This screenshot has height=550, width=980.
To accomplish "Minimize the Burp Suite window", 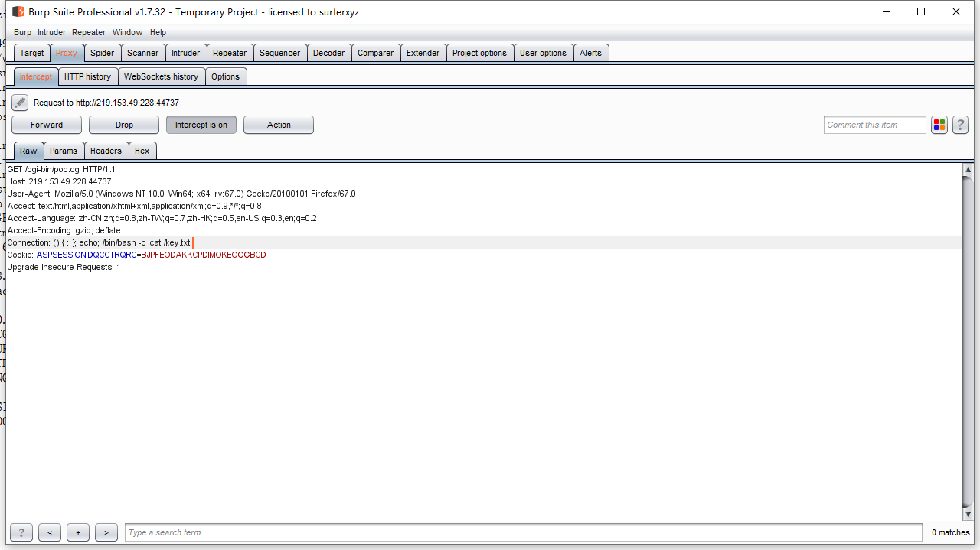I will [886, 11].
